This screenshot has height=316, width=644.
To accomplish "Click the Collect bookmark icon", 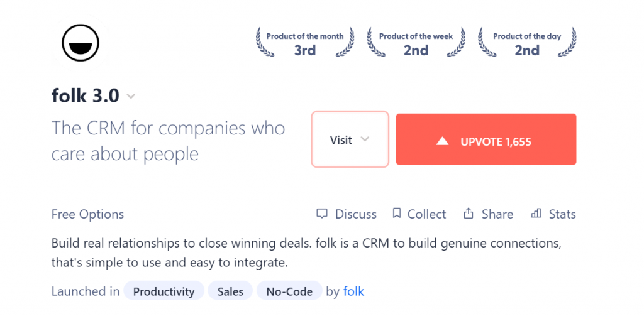I will click(396, 214).
